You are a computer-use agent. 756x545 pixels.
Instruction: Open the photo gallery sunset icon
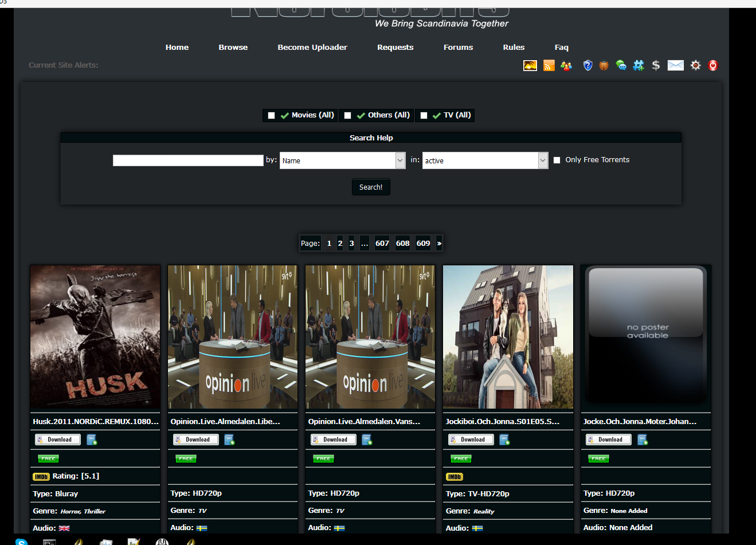(x=530, y=65)
